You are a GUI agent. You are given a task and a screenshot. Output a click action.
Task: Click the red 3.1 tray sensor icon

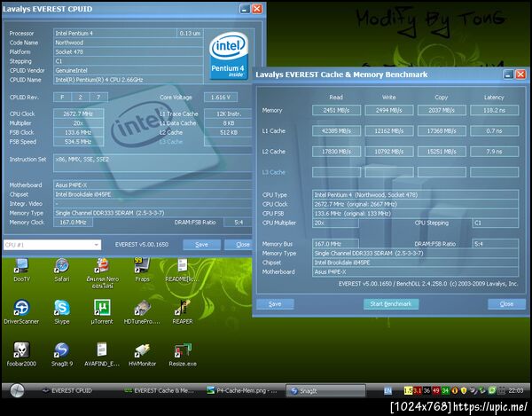coord(417,391)
